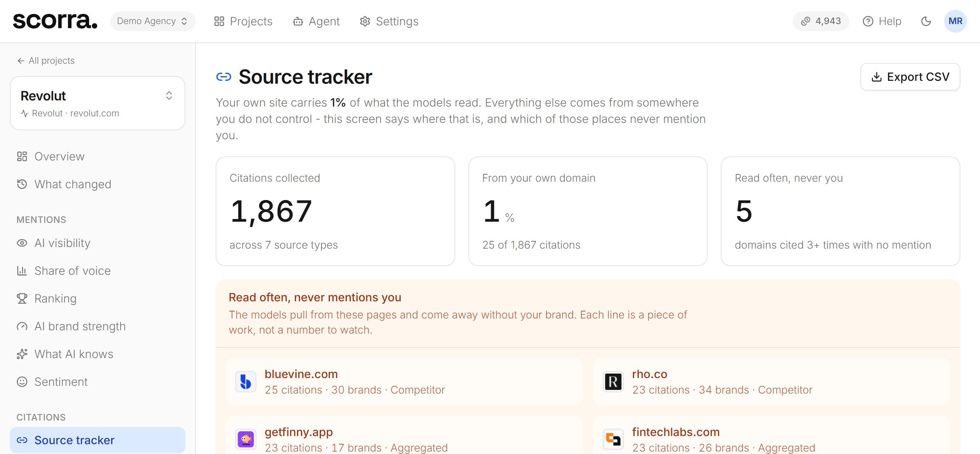
Task: Click Export CSV button
Action: click(x=910, y=77)
